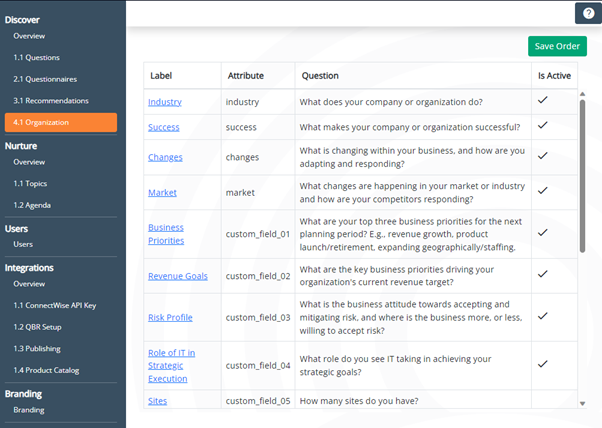The height and width of the screenshot is (428, 602).
Task: Open 1.2 QBR Setup in sidebar
Action: coord(37,327)
